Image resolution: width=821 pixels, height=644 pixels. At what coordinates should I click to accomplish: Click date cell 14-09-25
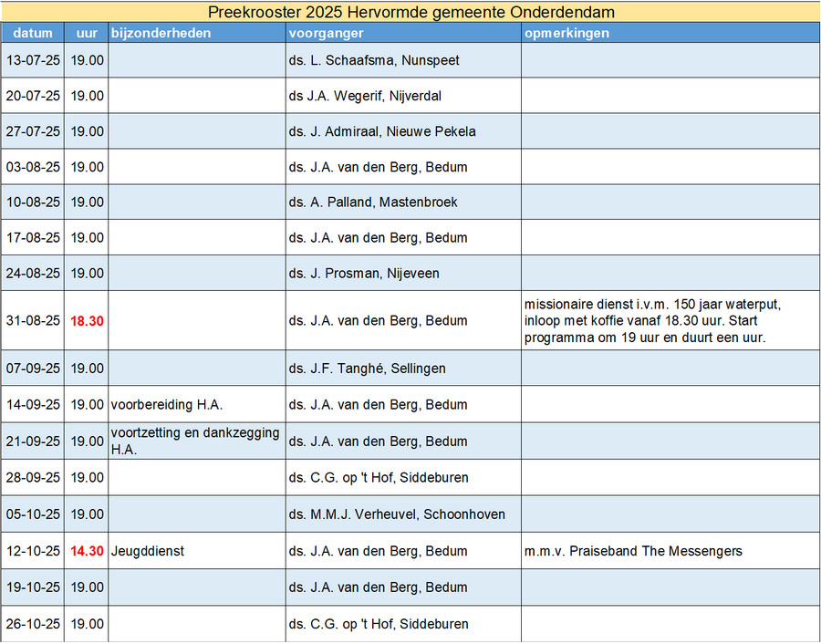click(33, 405)
